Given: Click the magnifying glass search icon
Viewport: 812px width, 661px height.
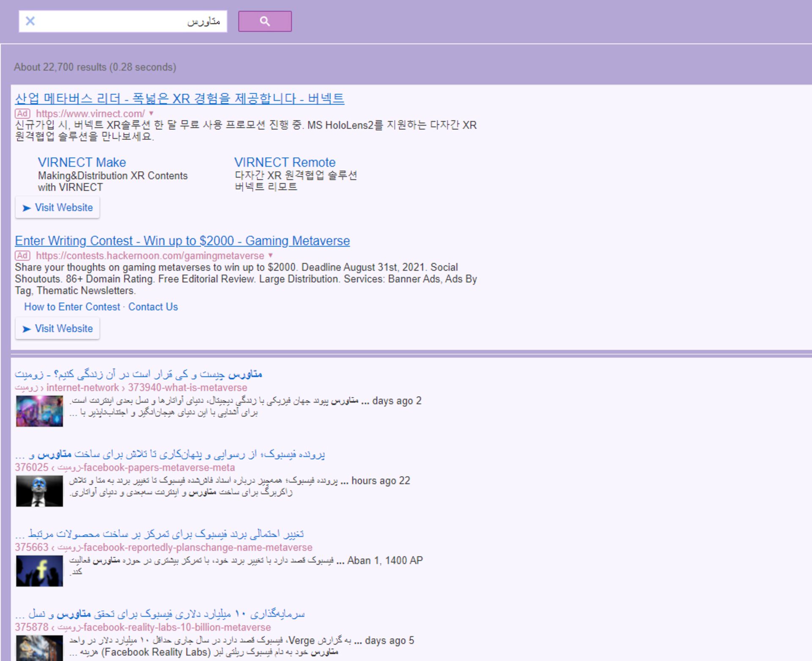Looking at the screenshot, I should [265, 21].
